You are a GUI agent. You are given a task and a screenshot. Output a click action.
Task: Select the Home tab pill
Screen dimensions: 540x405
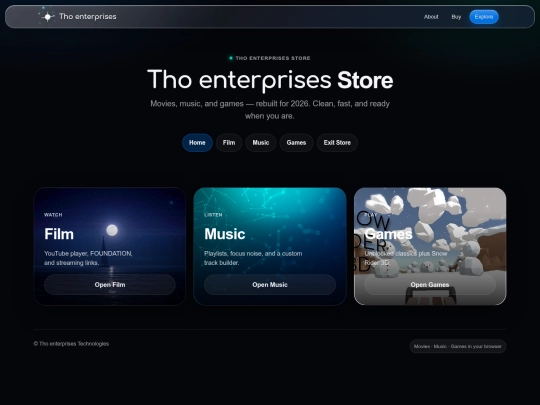click(197, 143)
